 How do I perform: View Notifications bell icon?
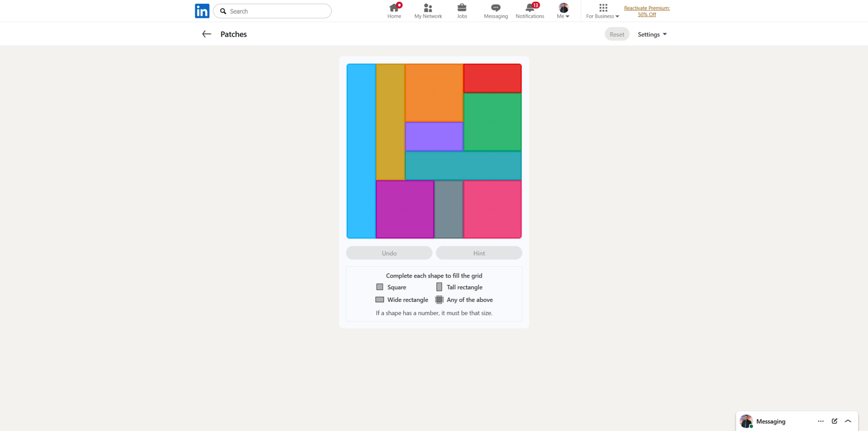(529, 11)
